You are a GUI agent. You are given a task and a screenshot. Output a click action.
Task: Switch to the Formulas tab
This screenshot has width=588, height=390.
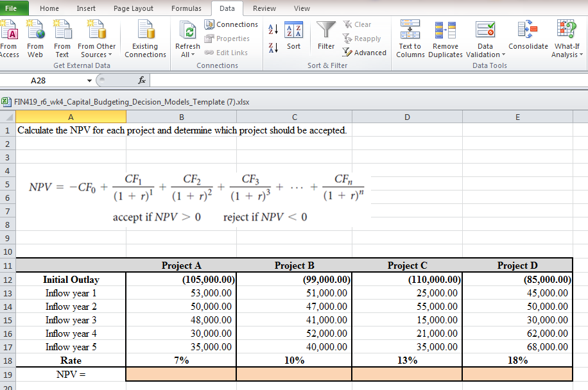click(186, 8)
